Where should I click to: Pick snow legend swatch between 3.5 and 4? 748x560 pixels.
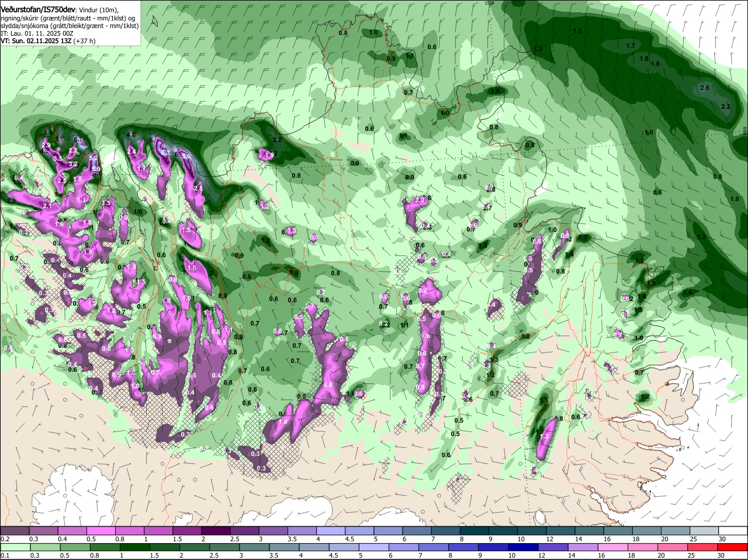pos(301,530)
